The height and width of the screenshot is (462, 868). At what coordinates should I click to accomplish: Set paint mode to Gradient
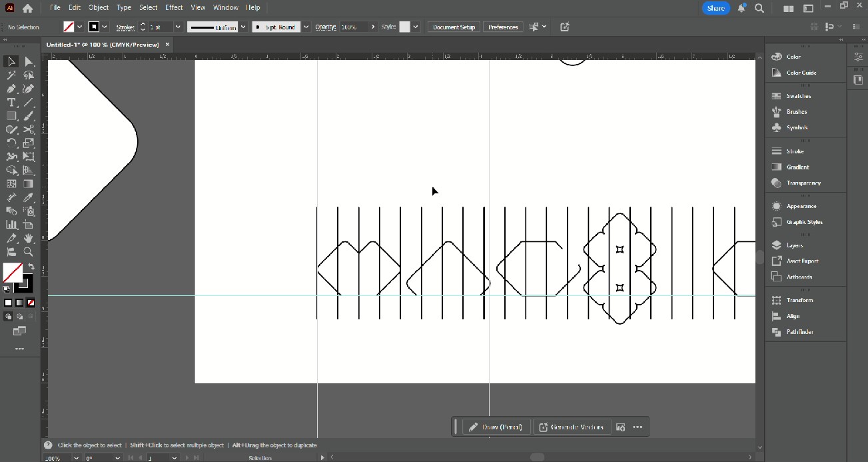pos(19,303)
